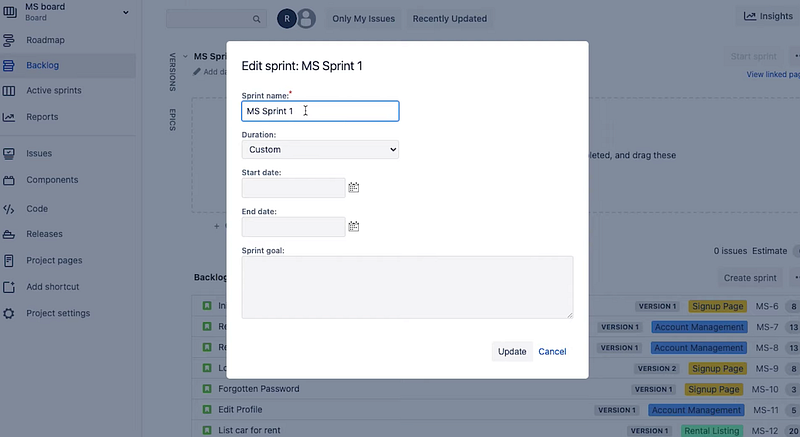Collapse the MS Sprint section chevron
Screen dimensions: 800x437
pyautogui.click(x=185, y=57)
